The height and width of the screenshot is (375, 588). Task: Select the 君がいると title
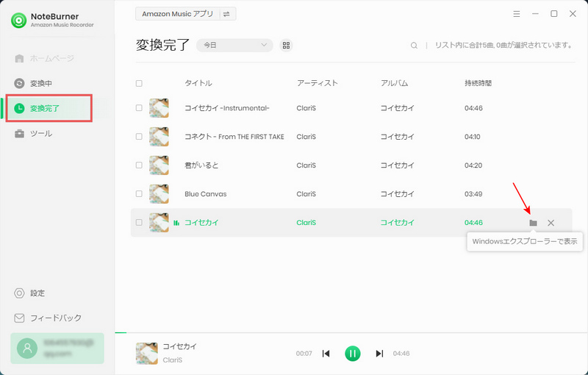click(201, 165)
